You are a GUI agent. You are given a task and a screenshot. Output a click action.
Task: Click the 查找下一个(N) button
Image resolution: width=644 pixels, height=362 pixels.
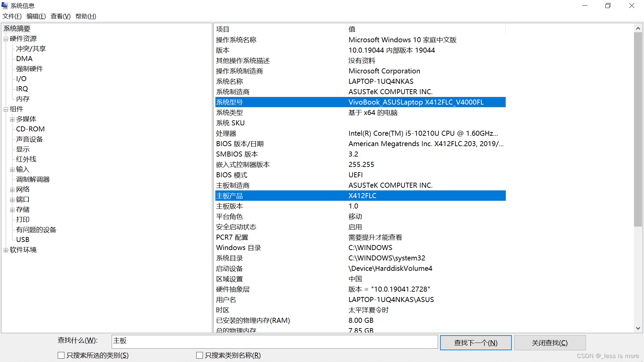476,343
